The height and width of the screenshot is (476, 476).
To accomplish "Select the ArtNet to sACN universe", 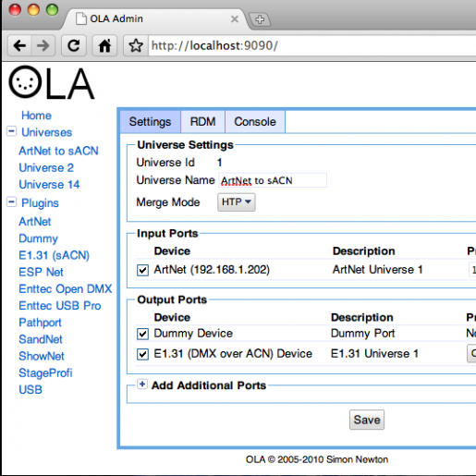I will point(58,151).
